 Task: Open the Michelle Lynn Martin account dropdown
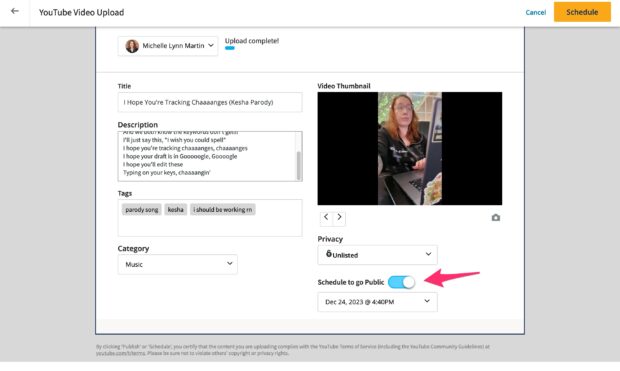[x=168, y=46]
